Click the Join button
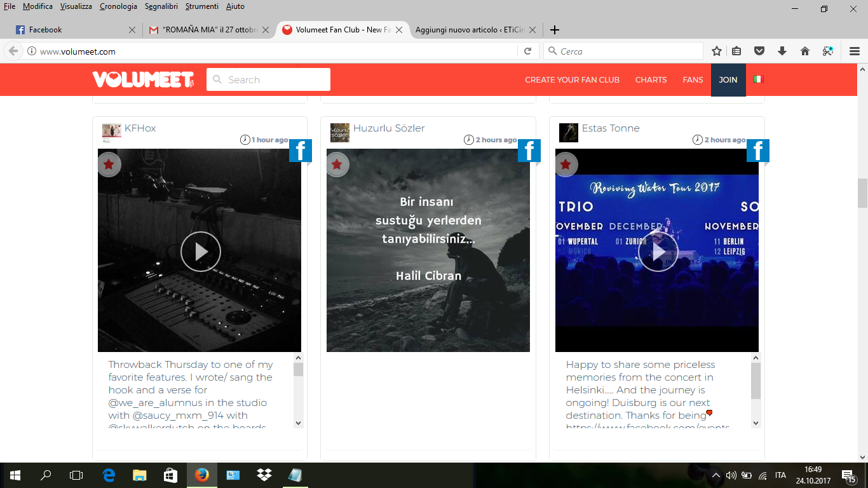This screenshot has height=488, width=868. 728,80
